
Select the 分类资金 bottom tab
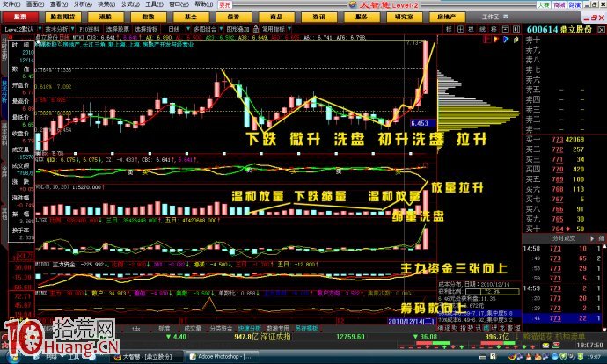click(x=221, y=329)
